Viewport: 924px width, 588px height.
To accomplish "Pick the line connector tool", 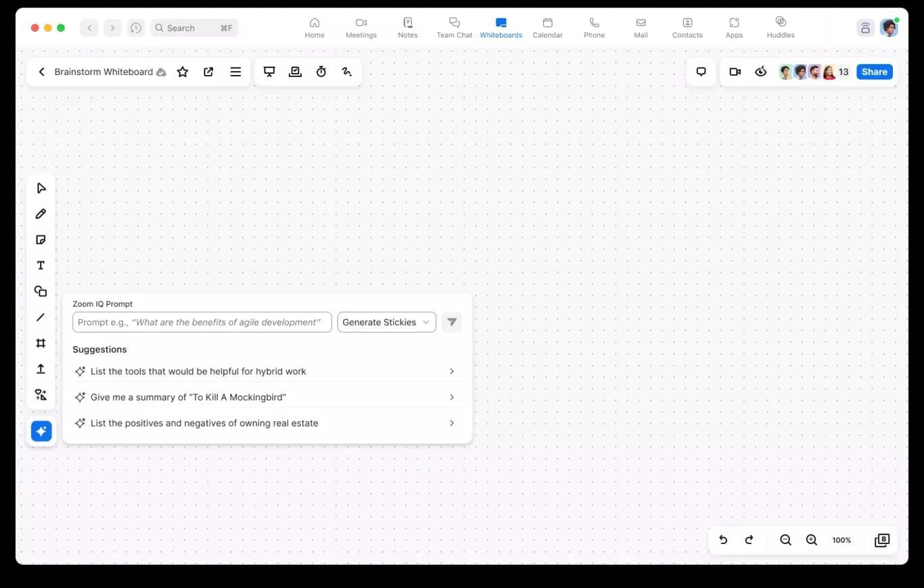I will coord(41,317).
